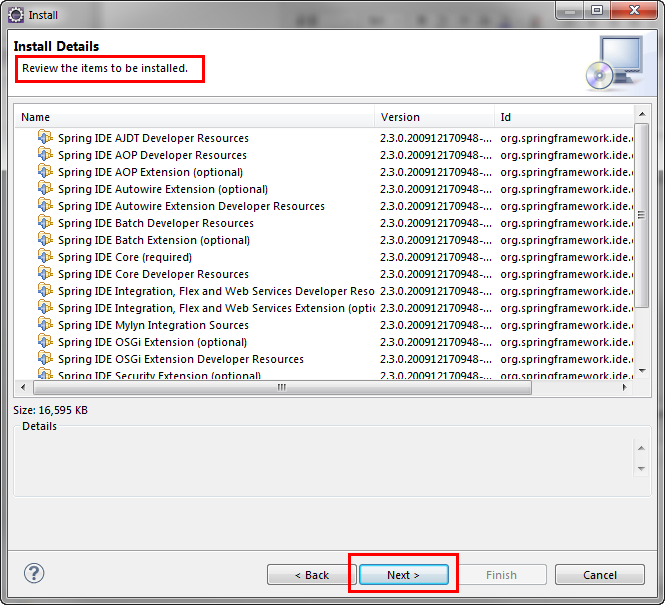Click icon beside Spring IDE Core (required)
The image size is (665, 605).
[x=45, y=256]
